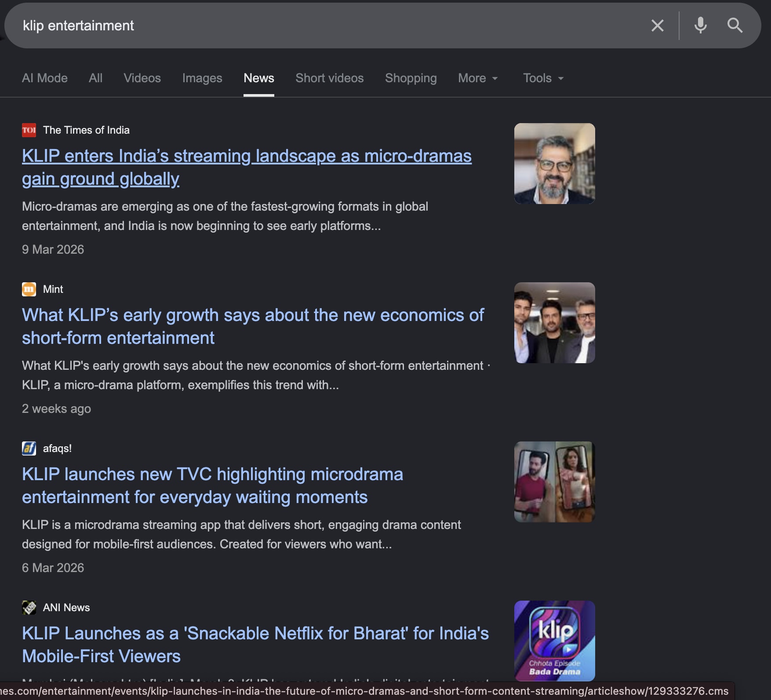Switch to Shopping tab

pyautogui.click(x=411, y=78)
